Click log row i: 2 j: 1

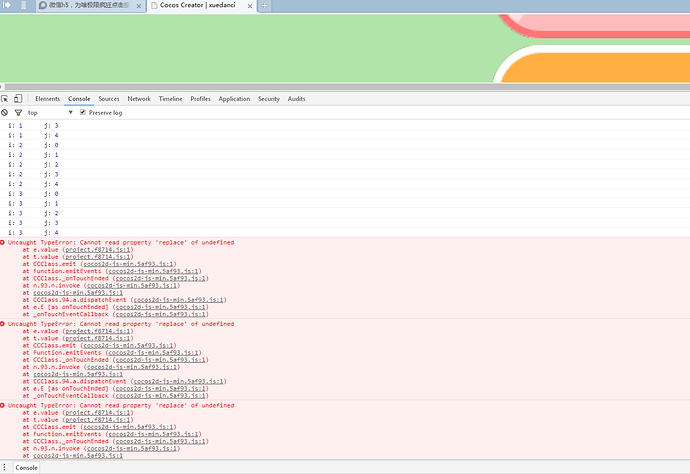(x=345, y=154)
